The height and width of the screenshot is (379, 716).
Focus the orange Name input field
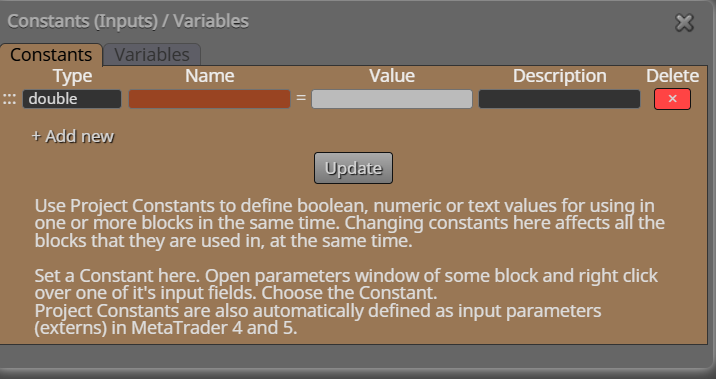tap(209, 99)
